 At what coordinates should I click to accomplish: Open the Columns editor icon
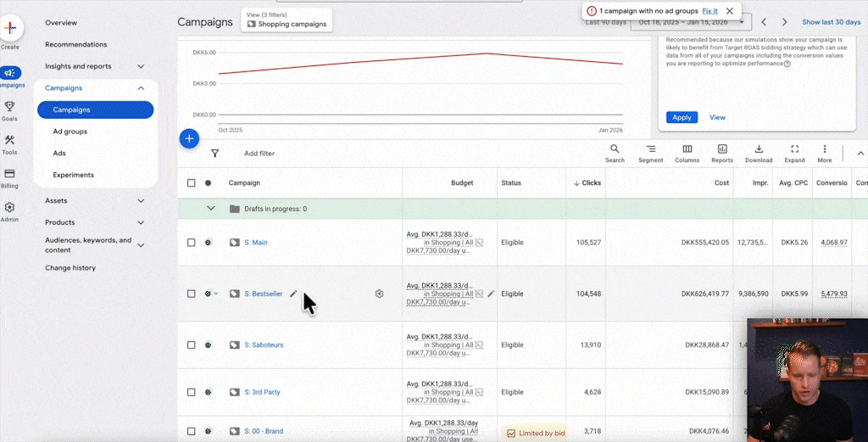[687, 150]
